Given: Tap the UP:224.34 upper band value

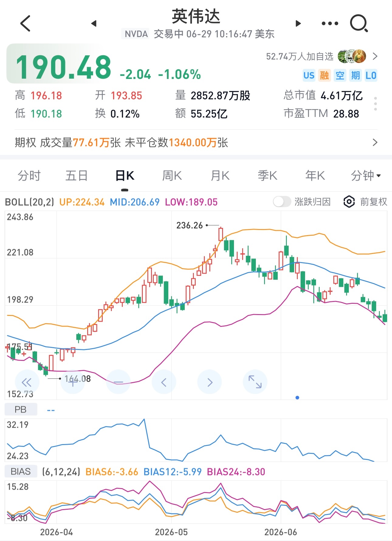Looking at the screenshot, I should pyautogui.click(x=82, y=202).
